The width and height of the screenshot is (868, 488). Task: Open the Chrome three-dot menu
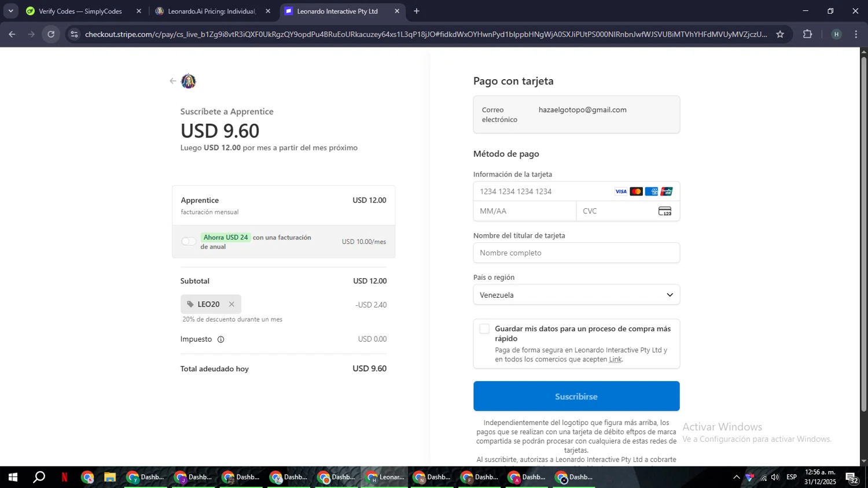pos(856,34)
